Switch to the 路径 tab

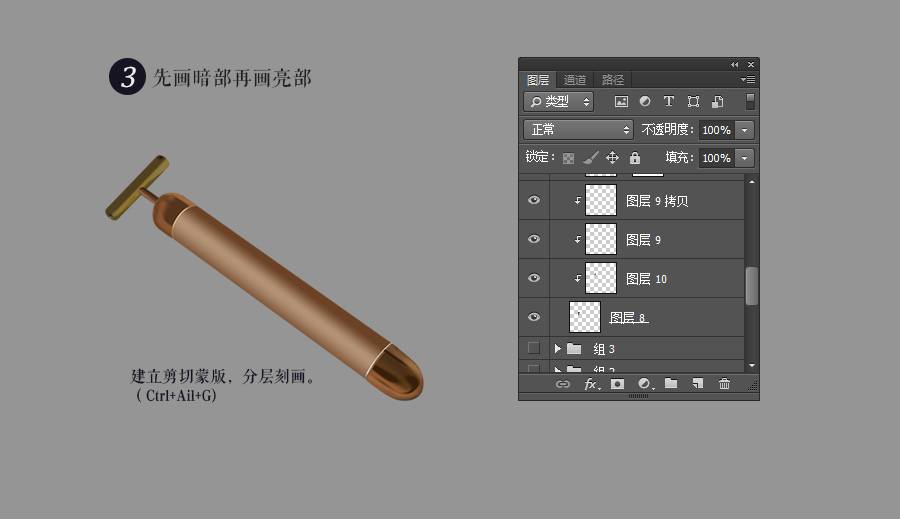[x=612, y=80]
